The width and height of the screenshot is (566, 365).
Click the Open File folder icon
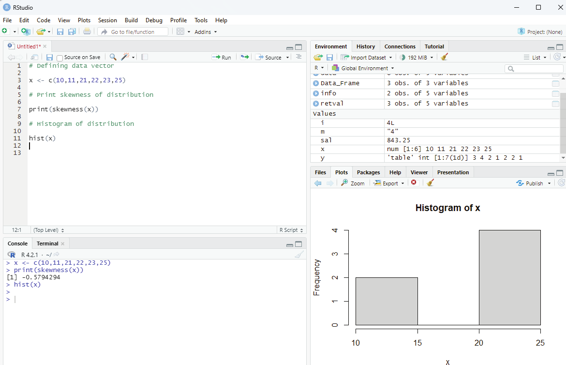point(40,32)
